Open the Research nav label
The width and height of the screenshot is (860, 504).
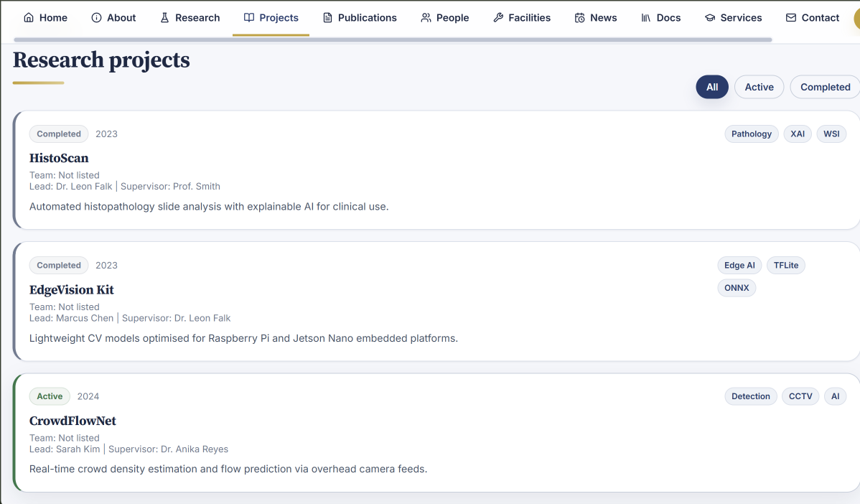point(197,17)
